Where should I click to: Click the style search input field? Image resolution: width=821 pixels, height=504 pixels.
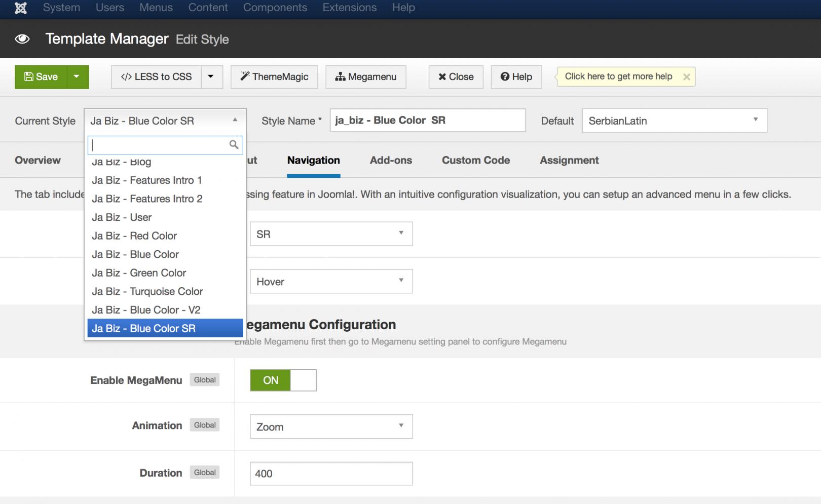165,145
